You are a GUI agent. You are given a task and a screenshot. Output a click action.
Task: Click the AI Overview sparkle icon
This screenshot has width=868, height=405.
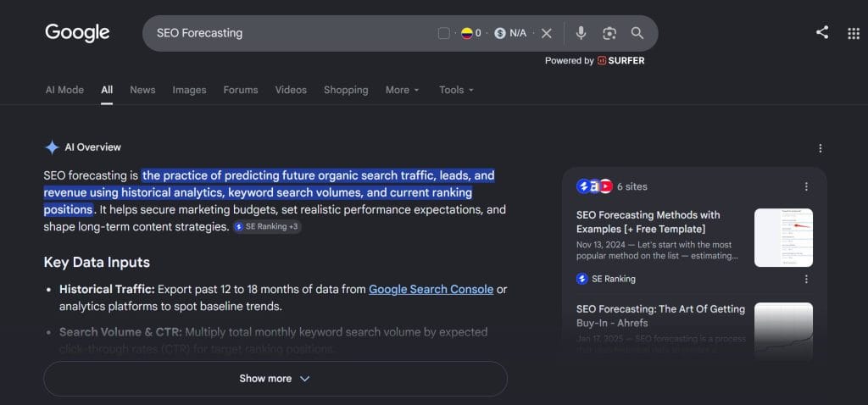pyautogui.click(x=52, y=147)
